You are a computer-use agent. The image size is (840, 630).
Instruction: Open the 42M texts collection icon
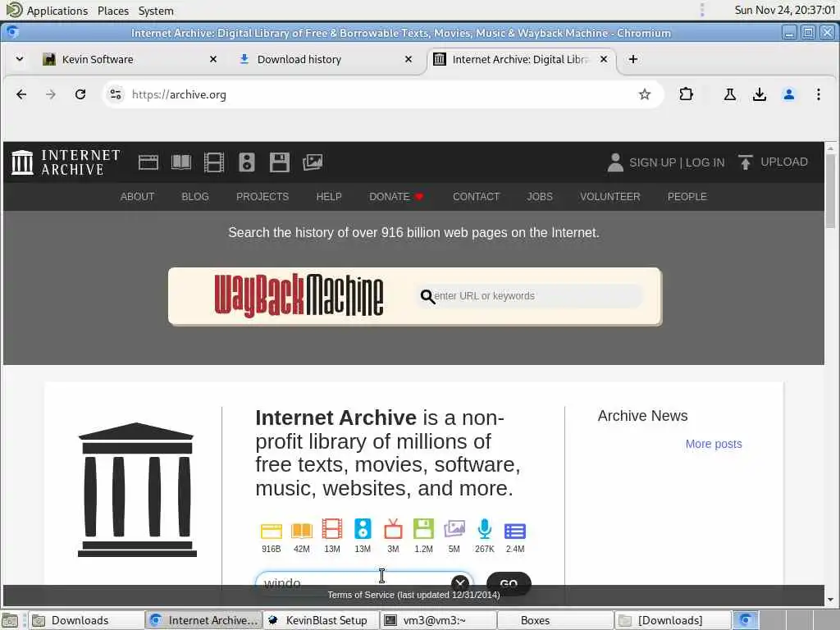pos(302,531)
